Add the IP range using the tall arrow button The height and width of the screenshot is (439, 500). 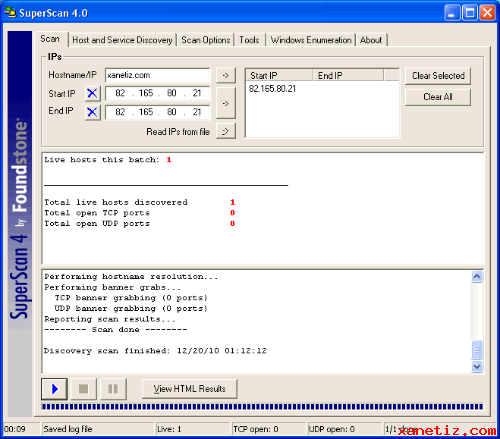coord(226,103)
